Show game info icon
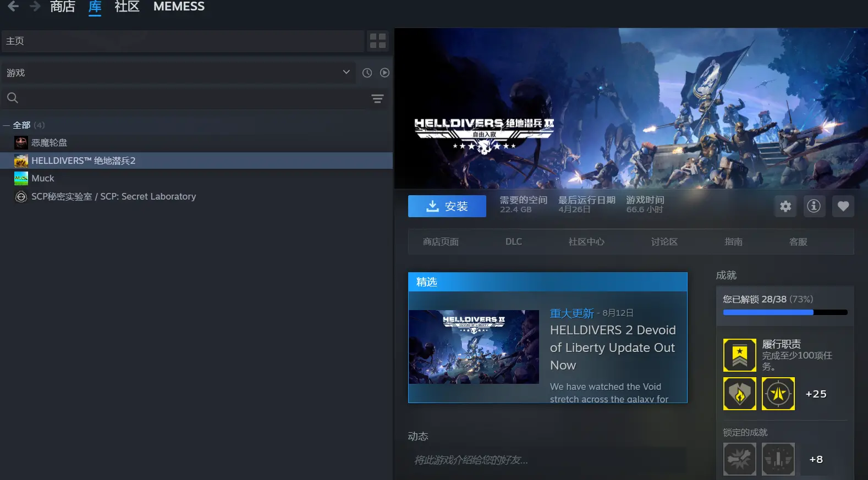Viewport: 868px width, 480px height. point(814,206)
